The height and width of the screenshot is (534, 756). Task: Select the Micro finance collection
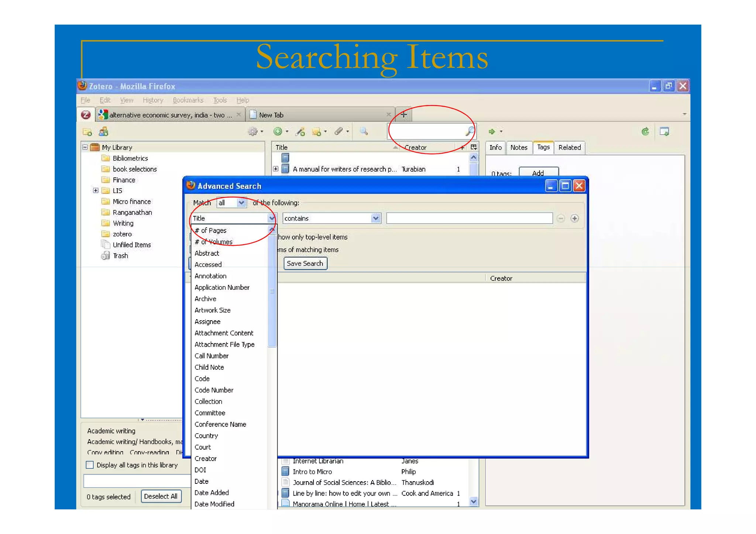(x=132, y=201)
